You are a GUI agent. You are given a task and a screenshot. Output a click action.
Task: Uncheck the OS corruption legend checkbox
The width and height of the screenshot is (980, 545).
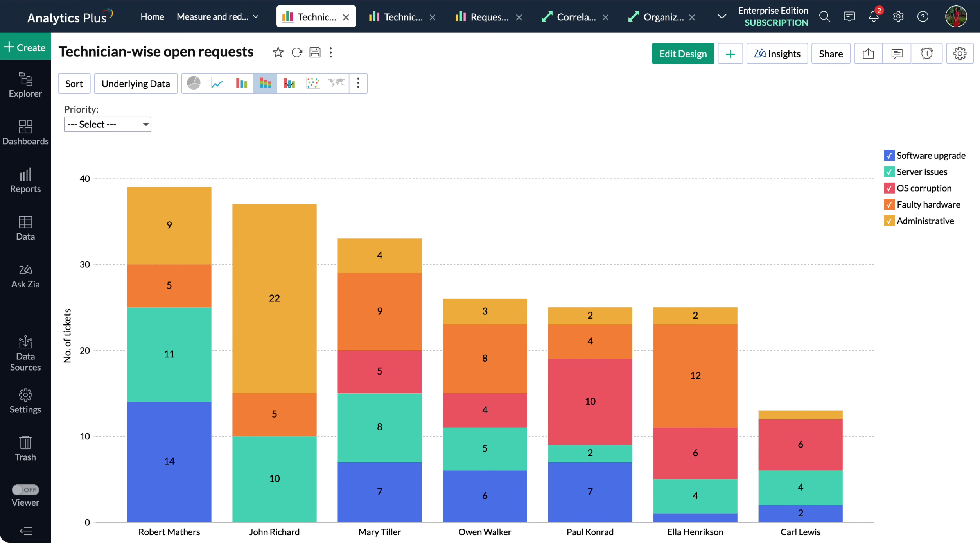click(x=889, y=188)
